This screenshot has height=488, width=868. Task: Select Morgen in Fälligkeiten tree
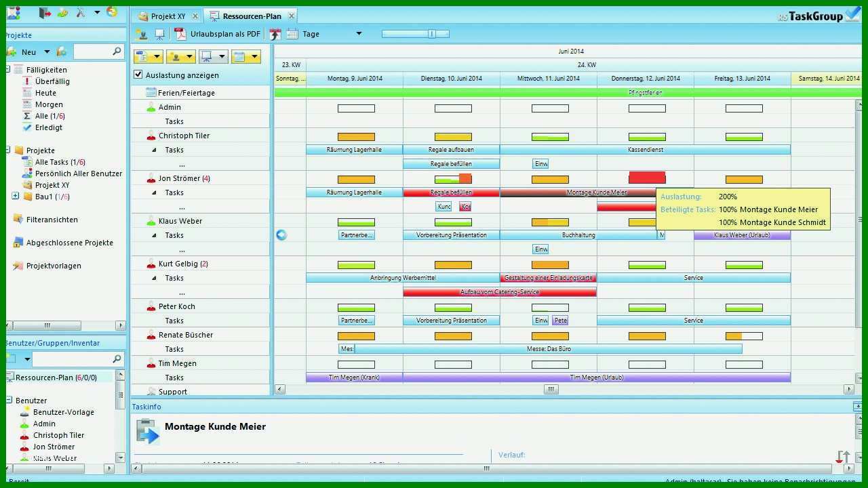click(49, 104)
